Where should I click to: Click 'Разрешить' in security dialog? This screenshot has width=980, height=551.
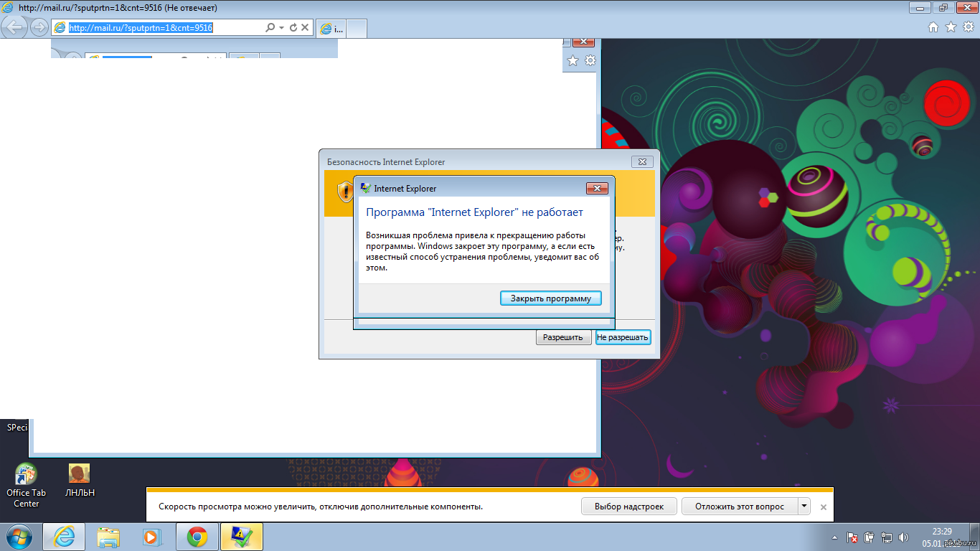tap(563, 337)
